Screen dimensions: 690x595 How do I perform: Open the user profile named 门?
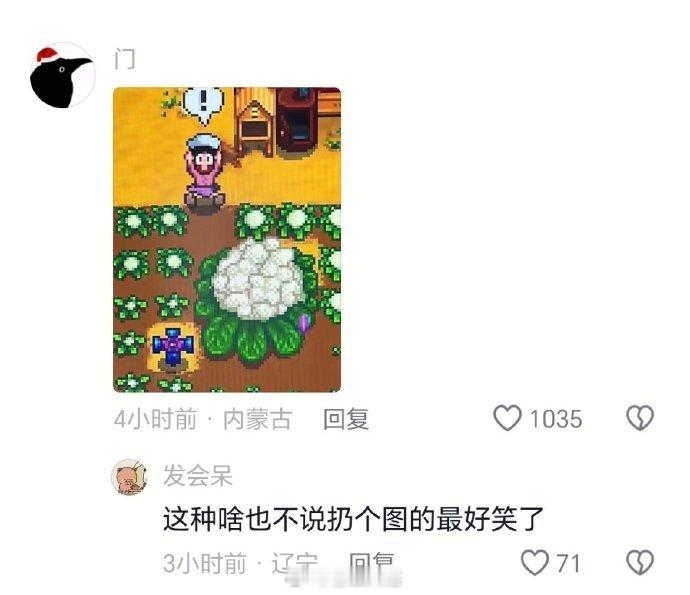pyautogui.click(x=125, y=59)
